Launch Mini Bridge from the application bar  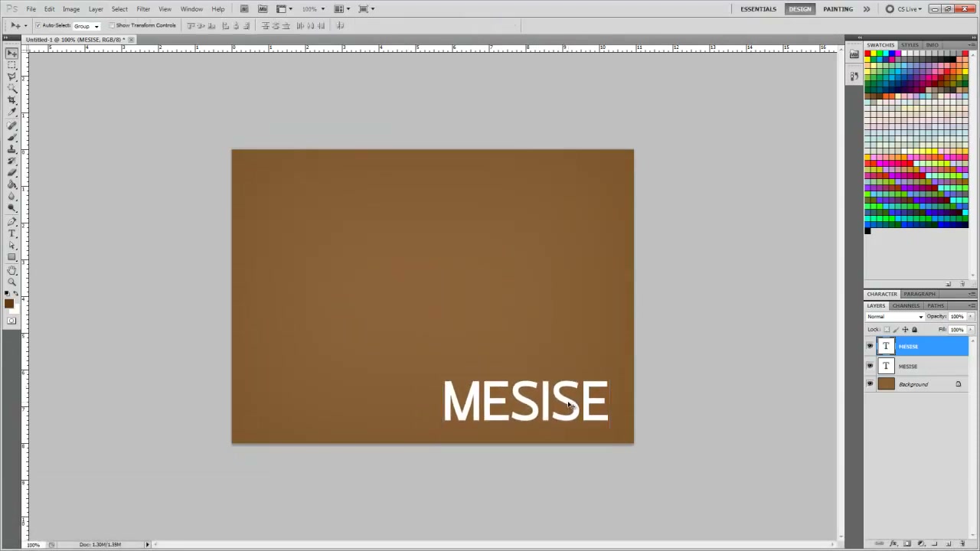[263, 8]
